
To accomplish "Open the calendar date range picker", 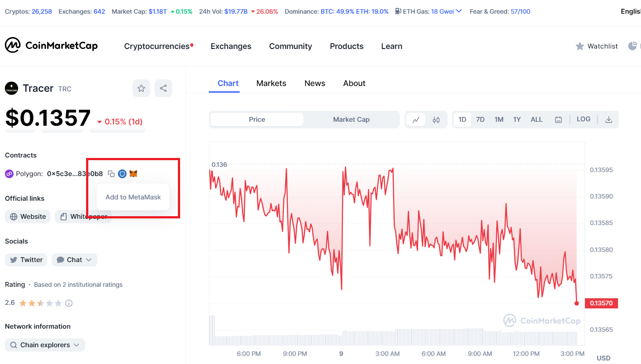I will pyautogui.click(x=558, y=120).
